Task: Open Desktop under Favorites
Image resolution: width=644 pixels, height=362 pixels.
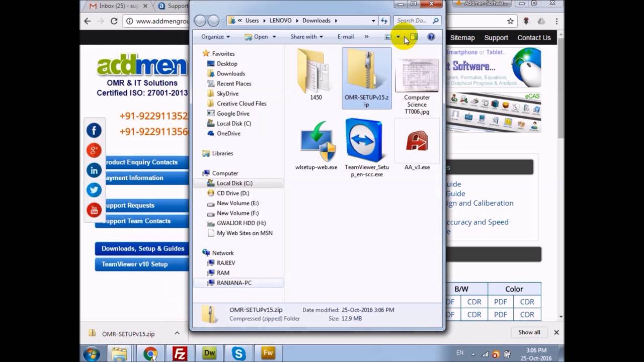Action: pyautogui.click(x=227, y=64)
